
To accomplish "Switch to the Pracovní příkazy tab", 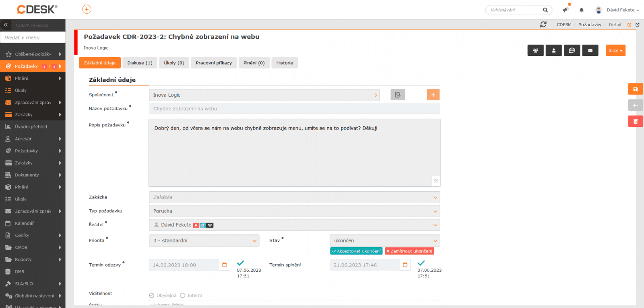I will (214, 63).
